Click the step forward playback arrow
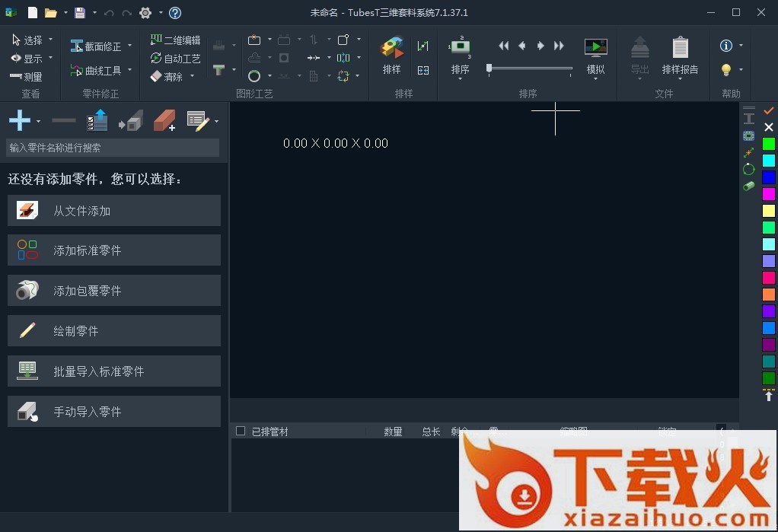The image size is (778, 532). click(x=540, y=46)
